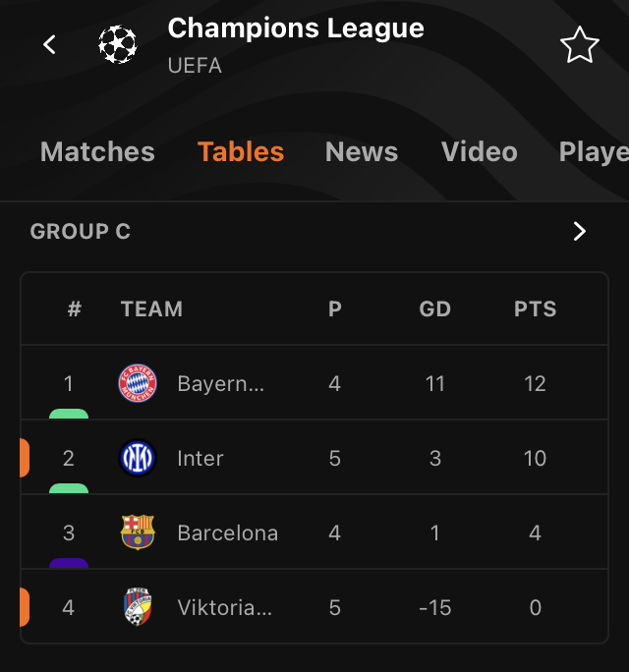The image size is (629, 672).
Task: Open the Video tab
Action: (480, 151)
